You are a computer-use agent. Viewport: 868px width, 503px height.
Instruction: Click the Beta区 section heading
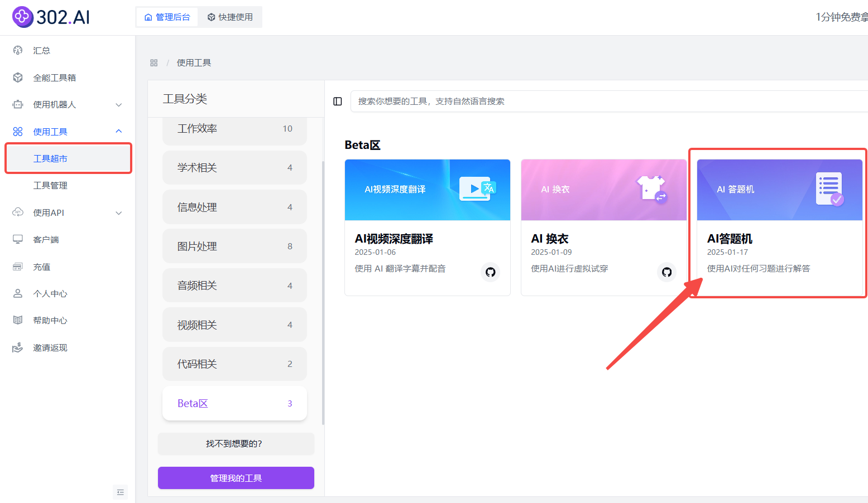363,145
